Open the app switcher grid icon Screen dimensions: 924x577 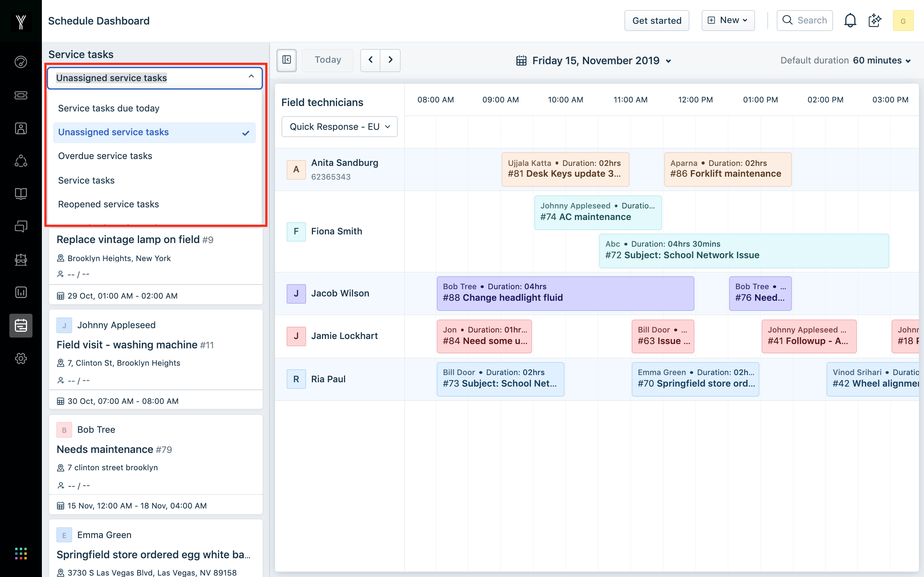[x=21, y=553]
